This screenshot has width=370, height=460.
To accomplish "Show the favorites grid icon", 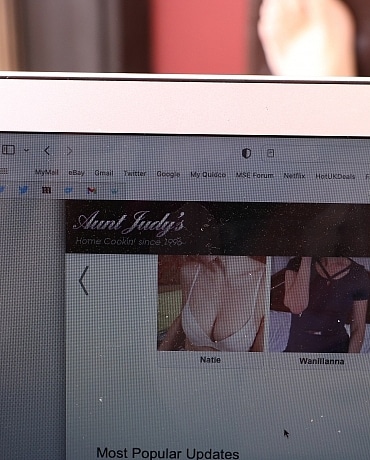I will 3,171.
